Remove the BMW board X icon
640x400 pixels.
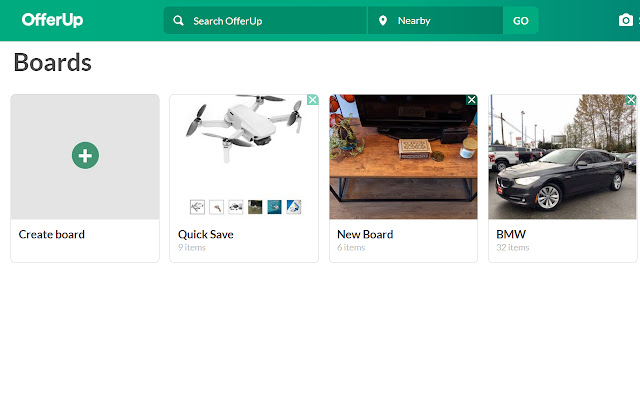631,100
